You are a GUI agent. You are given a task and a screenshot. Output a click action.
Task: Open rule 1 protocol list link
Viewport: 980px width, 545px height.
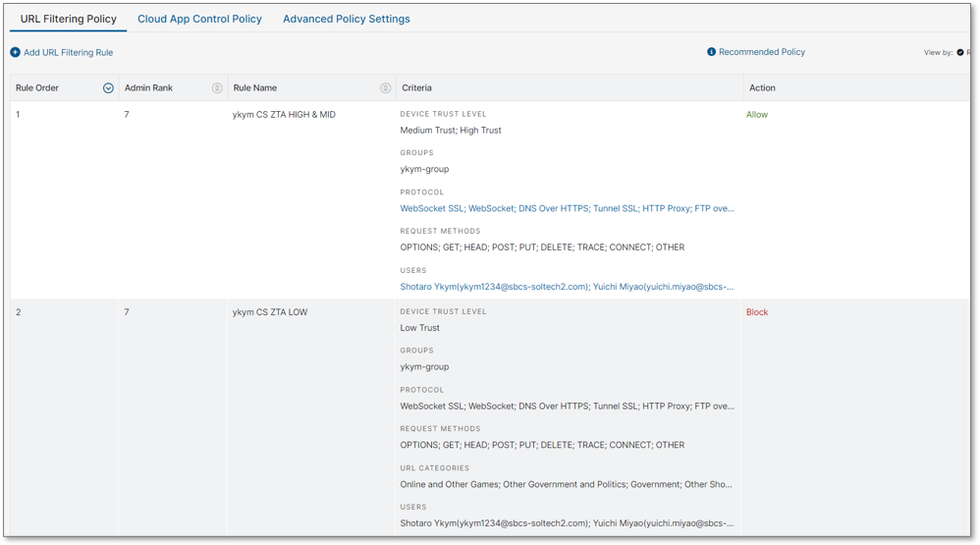pyautogui.click(x=567, y=208)
